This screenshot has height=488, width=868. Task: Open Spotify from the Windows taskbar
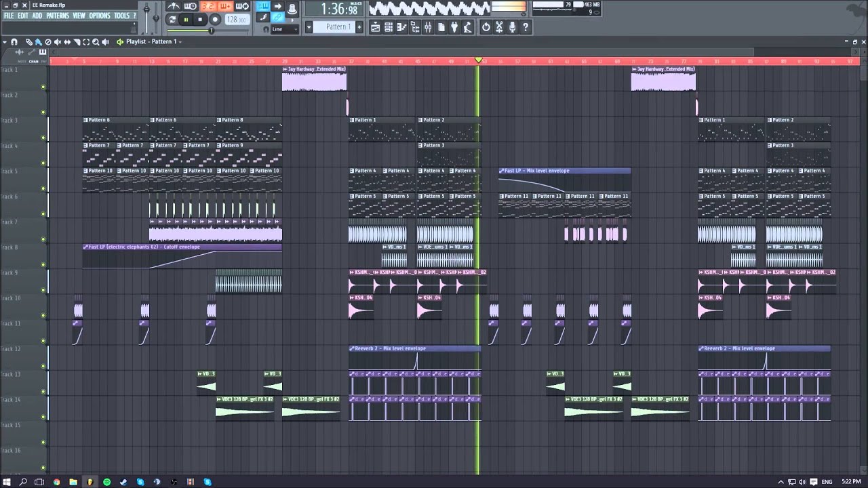pos(106,482)
